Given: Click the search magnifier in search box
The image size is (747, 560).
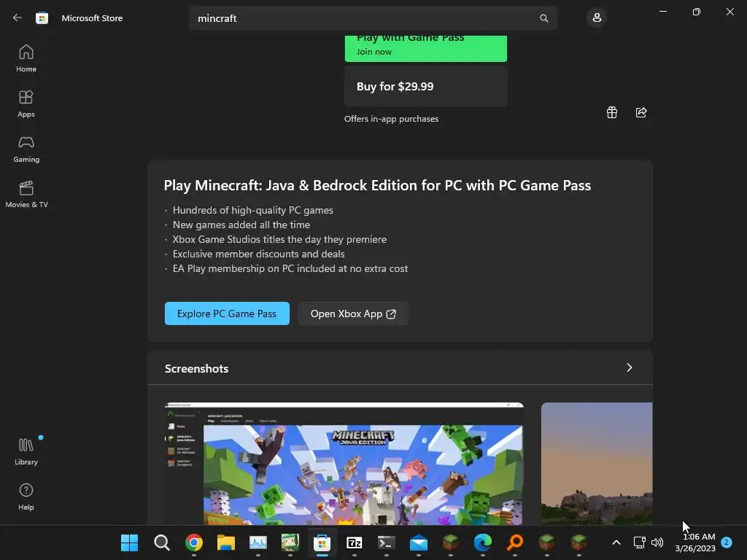Looking at the screenshot, I should click(x=543, y=18).
